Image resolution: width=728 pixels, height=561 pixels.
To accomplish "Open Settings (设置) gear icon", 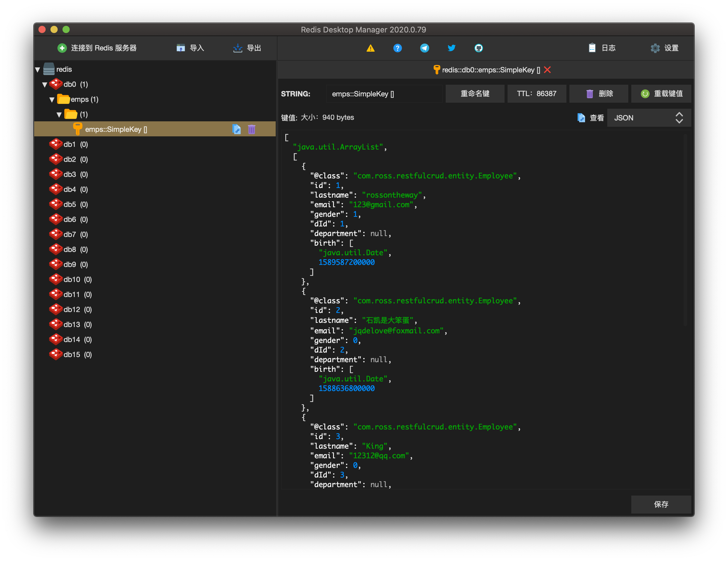I will tap(655, 48).
